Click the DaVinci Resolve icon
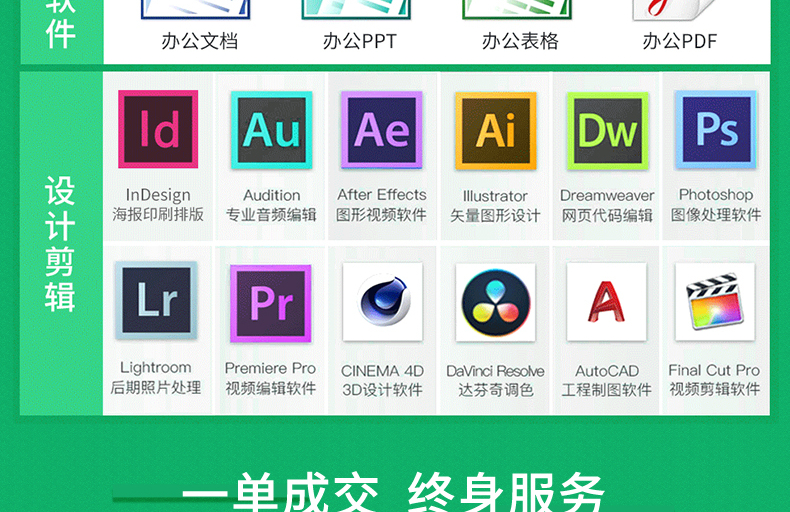 (x=496, y=302)
